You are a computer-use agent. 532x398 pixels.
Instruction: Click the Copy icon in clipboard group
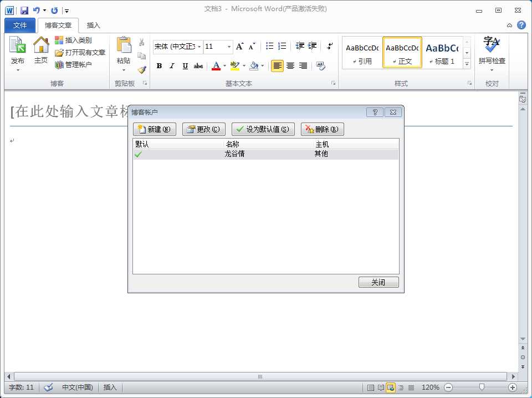coord(141,56)
